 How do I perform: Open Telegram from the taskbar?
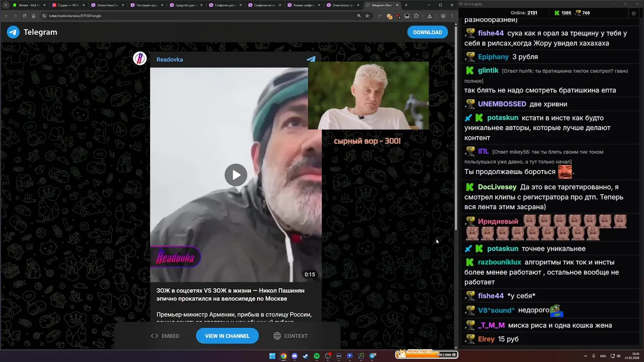pyautogui.click(x=372, y=356)
